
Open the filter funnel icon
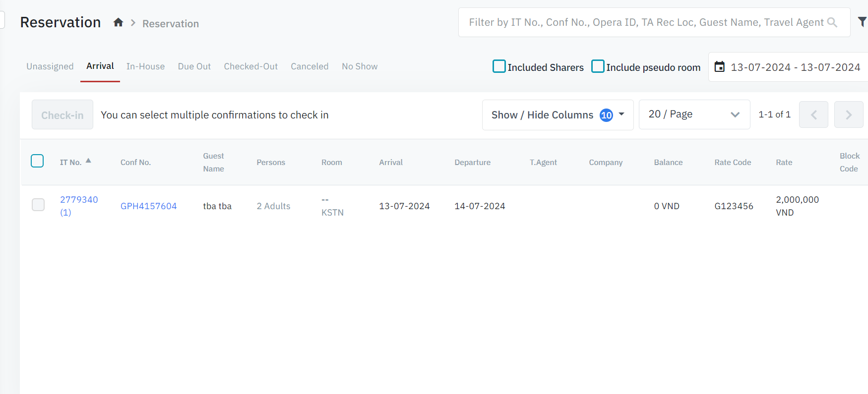point(862,22)
